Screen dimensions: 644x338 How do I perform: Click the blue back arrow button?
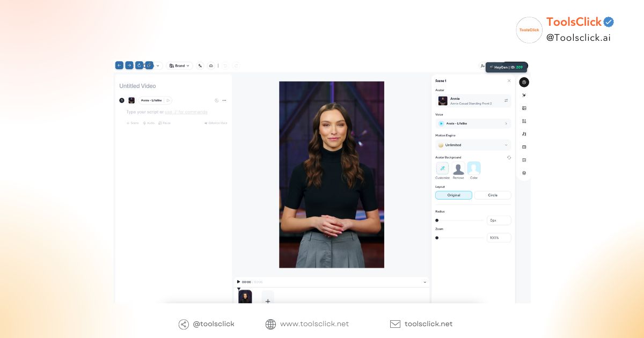coord(119,65)
